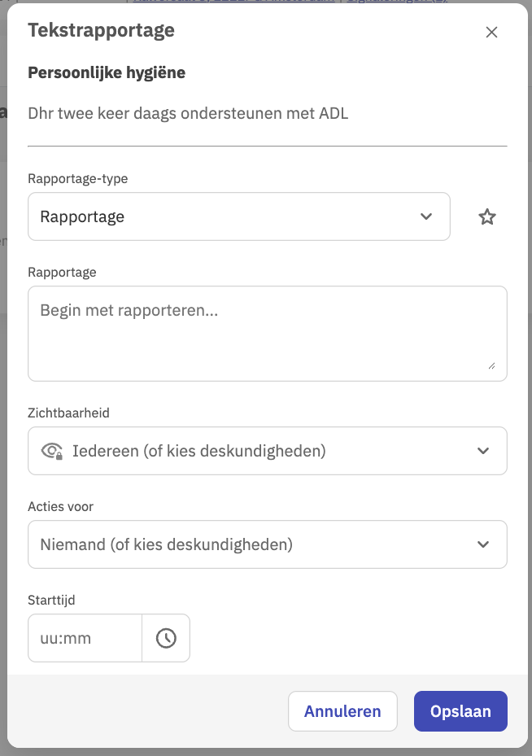Click the Rapportage-type chevron arrow
Viewport: 532px width, 756px height.
click(x=426, y=216)
